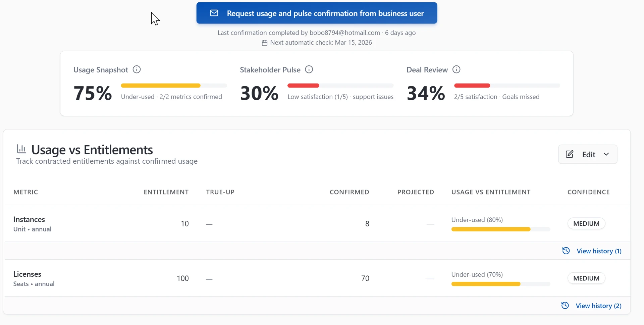The height and width of the screenshot is (325, 644).
Task: Click the CONFIRMED column header
Action: coord(349,192)
